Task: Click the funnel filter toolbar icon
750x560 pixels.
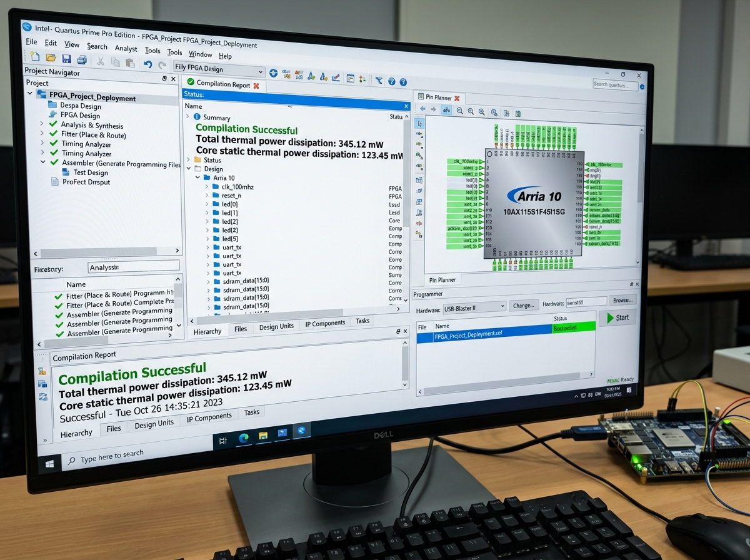Action: click(379, 81)
